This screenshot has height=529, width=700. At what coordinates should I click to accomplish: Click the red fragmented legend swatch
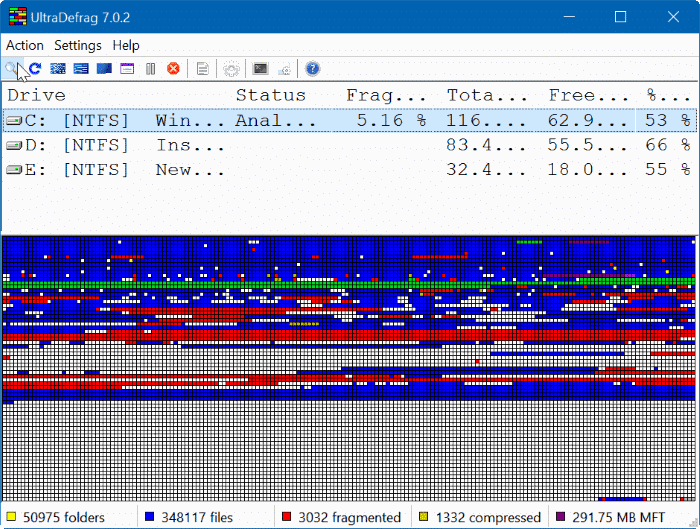287,517
